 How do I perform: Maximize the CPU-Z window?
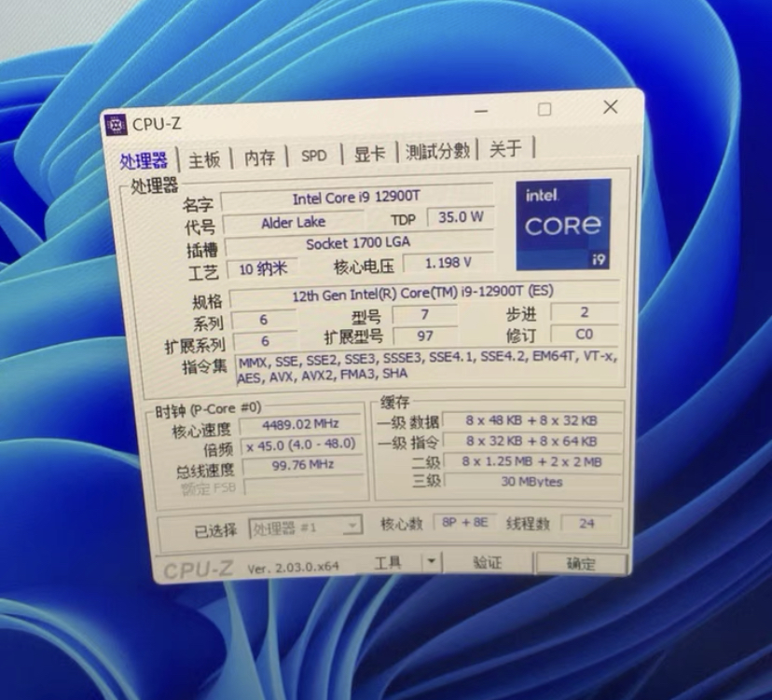[x=545, y=109]
